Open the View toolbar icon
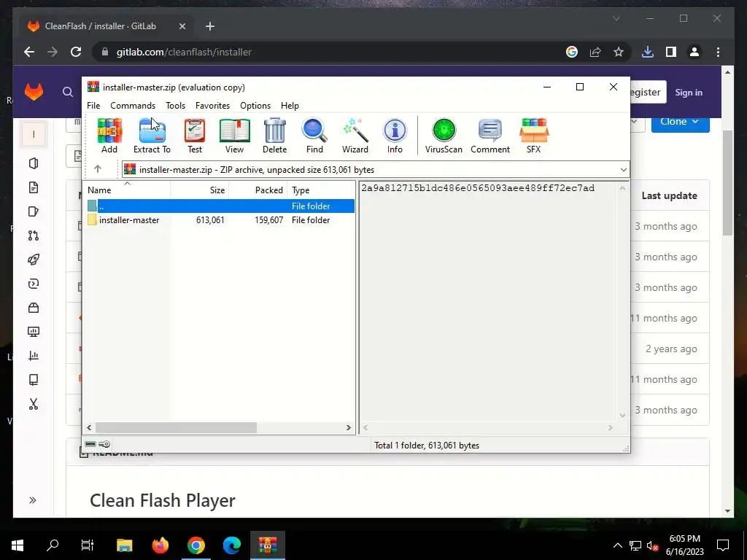The image size is (747, 560). pos(234,136)
